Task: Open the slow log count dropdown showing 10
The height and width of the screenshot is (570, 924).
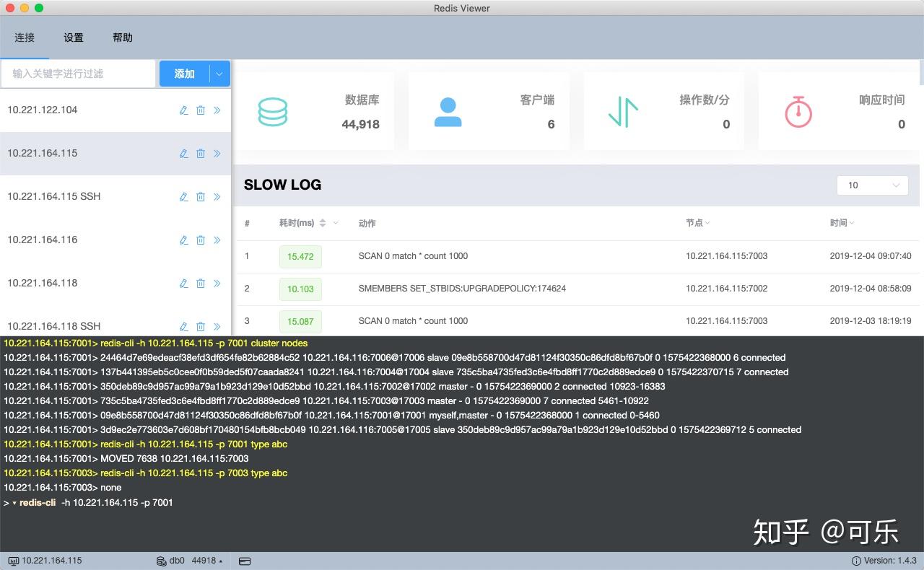Action: click(873, 185)
